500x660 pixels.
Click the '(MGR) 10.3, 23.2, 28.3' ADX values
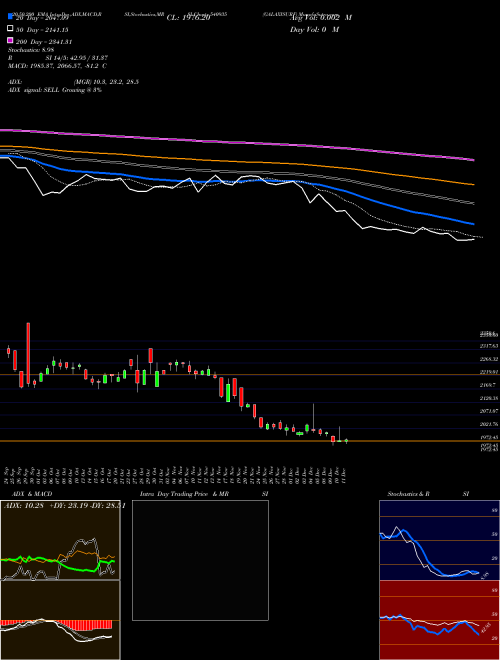[106, 82]
